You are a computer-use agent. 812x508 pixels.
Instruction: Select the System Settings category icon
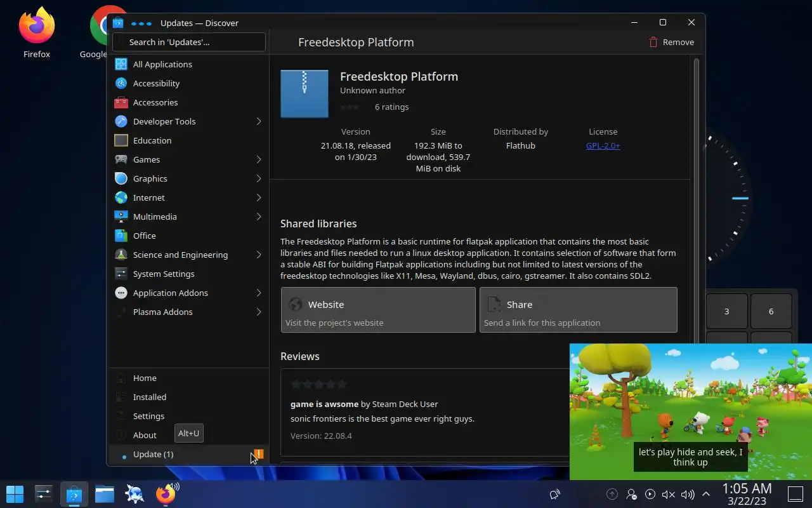[121, 274]
